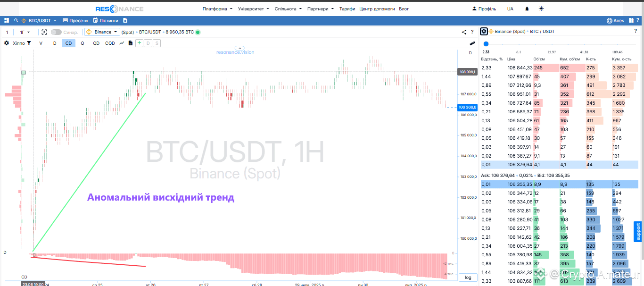
Task: Click the document icon after Лістинги
Action: click(x=125, y=21)
